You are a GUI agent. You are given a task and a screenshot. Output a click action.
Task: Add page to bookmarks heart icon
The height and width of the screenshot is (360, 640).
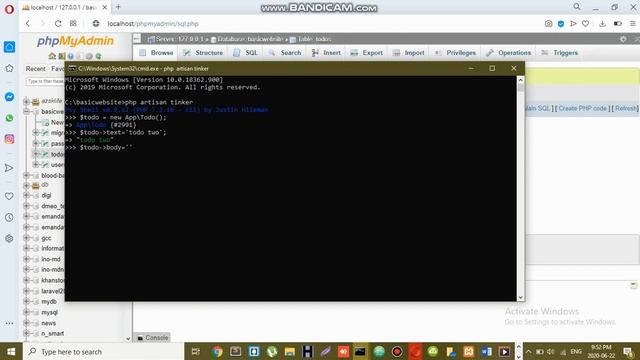click(585, 24)
